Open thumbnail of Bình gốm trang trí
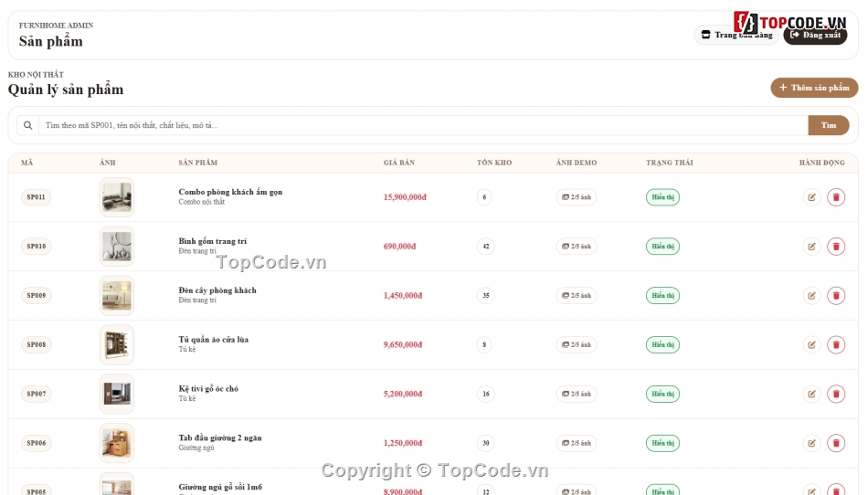868x495 pixels. click(x=117, y=246)
